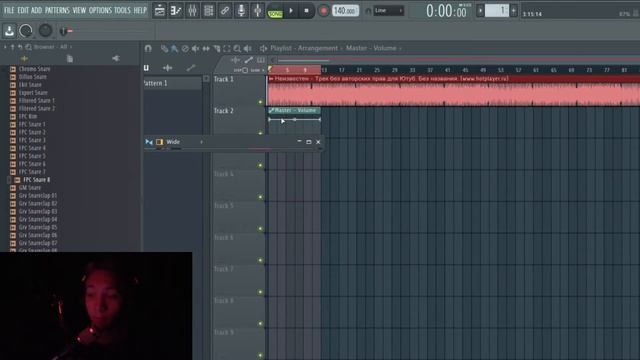Select the playback speaker tool in playlist
The height and width of the screenshot is (360, 640).
pos(248,49)
